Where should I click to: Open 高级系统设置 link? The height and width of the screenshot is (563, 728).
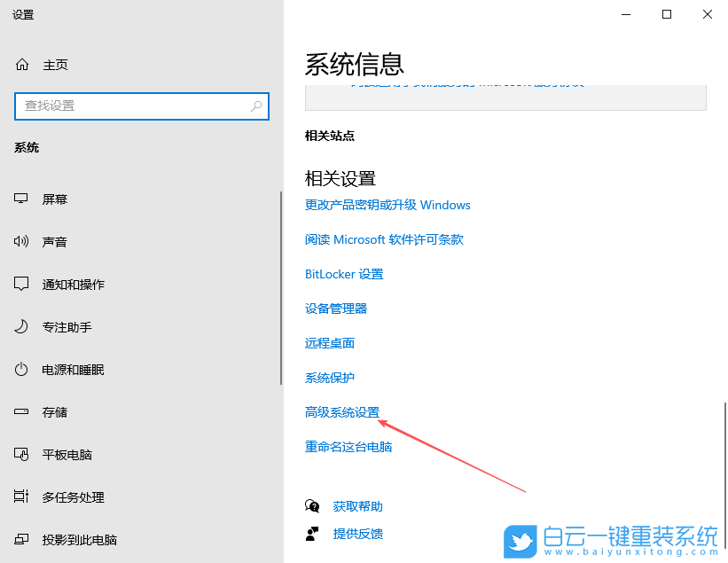tap(342, 411)
